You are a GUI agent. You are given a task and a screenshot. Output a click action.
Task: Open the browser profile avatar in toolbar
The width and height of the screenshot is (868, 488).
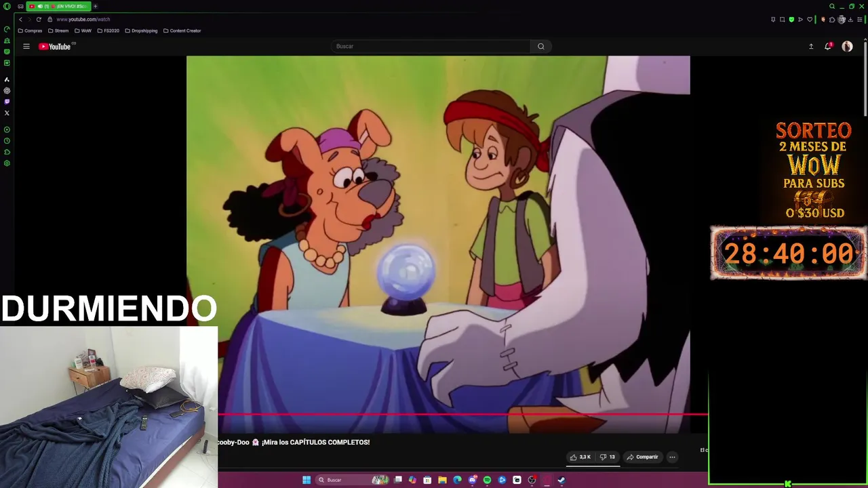coord(842,20)
